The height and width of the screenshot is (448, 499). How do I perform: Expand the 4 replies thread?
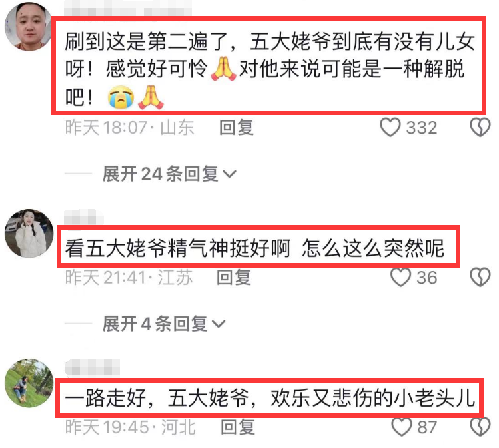click(x=164, y=324)
